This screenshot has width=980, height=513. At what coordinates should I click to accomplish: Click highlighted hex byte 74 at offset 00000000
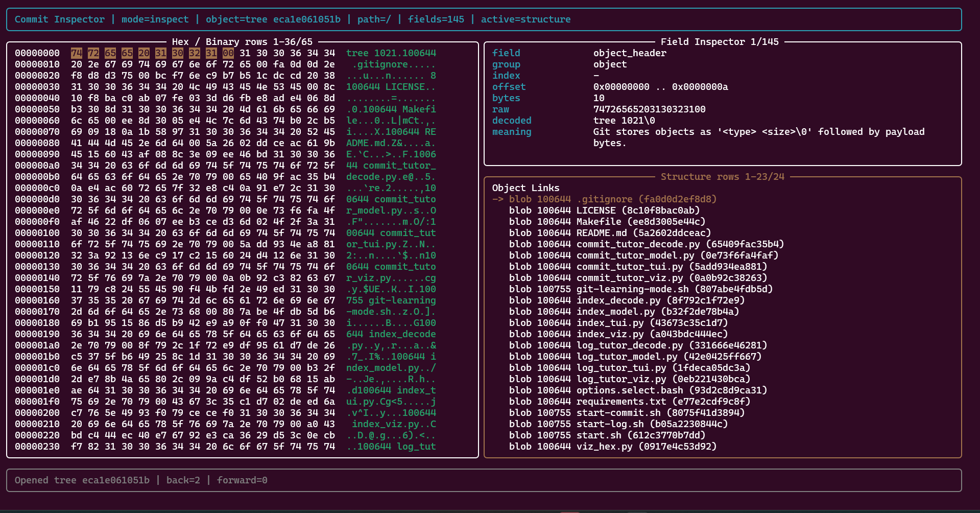[77, 53]
